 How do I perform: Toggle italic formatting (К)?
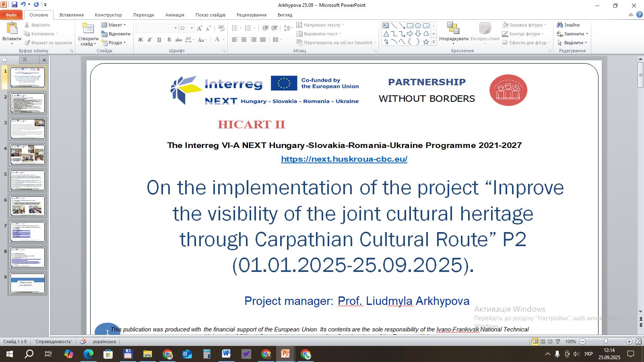click(150, 40)
